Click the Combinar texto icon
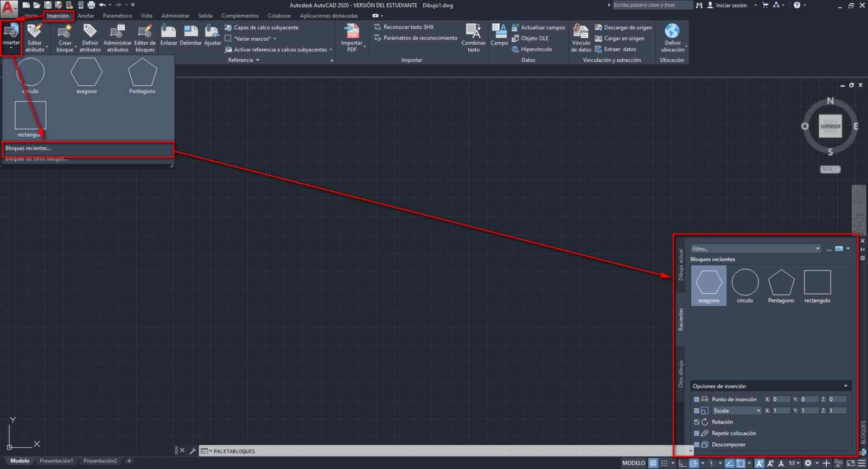This screenshot has height=469, width=868. (474, 31)
